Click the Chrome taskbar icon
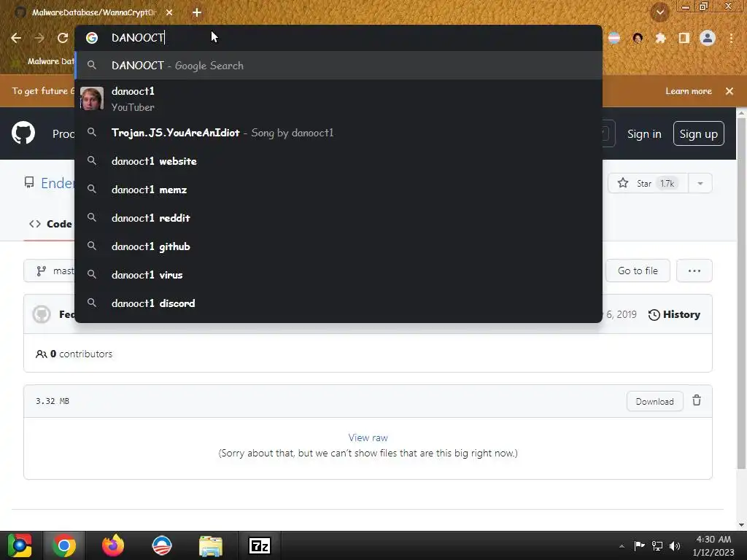 (x=64, y=545)
